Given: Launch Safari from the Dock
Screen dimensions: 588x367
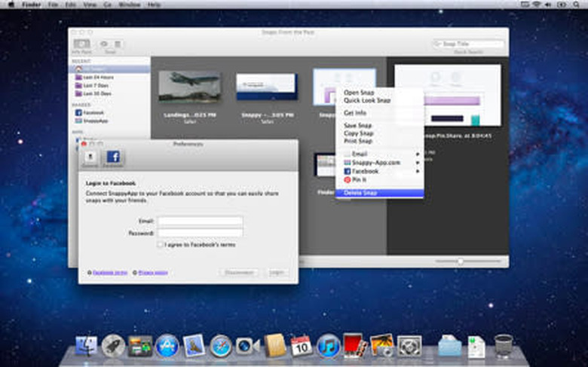Looking at the screenshot, I should (x=221, y=346).
